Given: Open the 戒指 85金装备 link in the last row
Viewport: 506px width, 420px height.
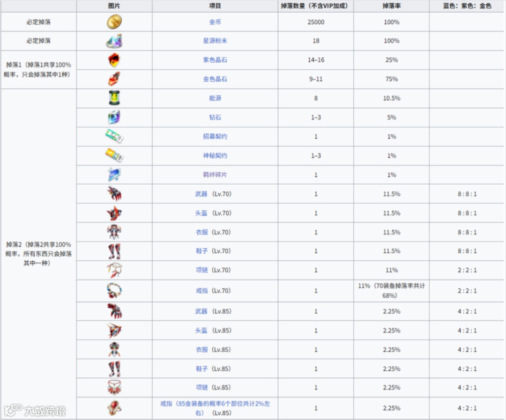Looking at the screenshot, I should (215, 408).
